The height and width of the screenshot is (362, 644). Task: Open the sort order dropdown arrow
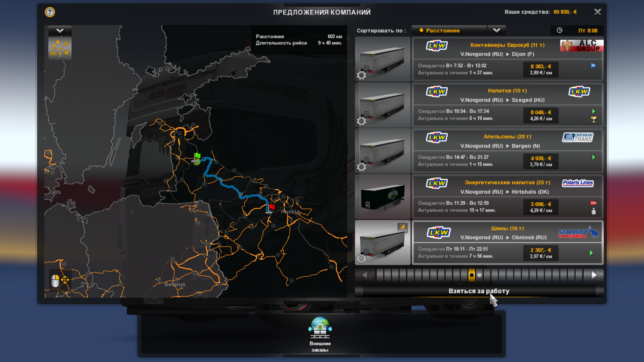click(x=496, y=31)
